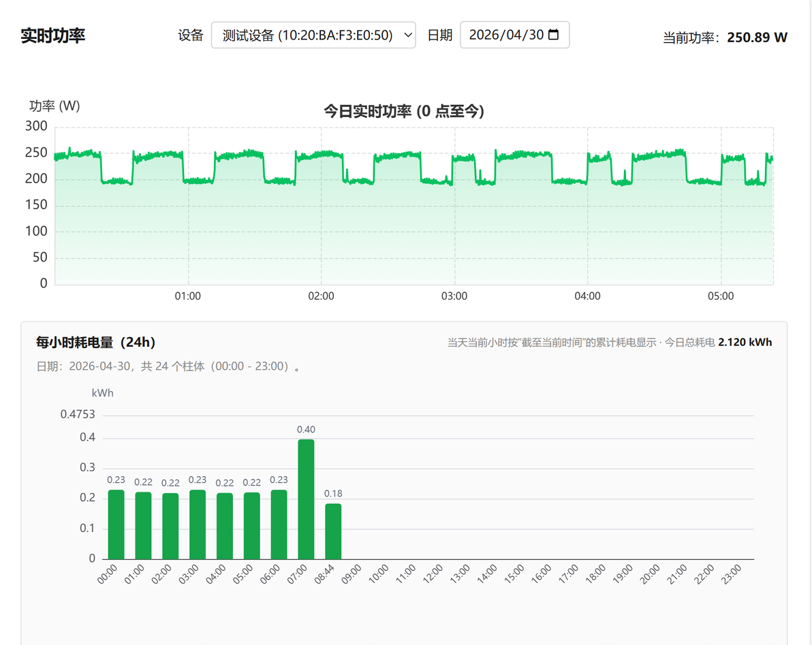The width and height of the screenshot is (812, 645).
Task: Open the calendar picker icon in date field
Action: (553, 35)
